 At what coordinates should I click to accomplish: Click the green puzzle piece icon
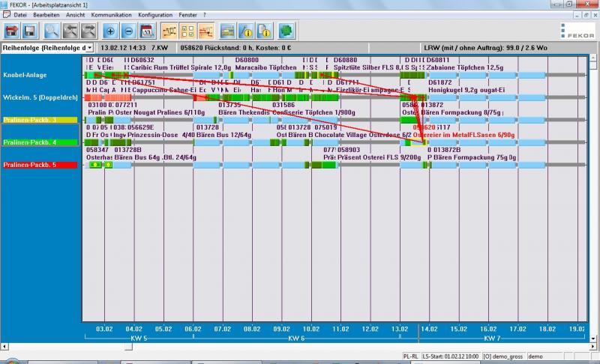click(286, 31)
